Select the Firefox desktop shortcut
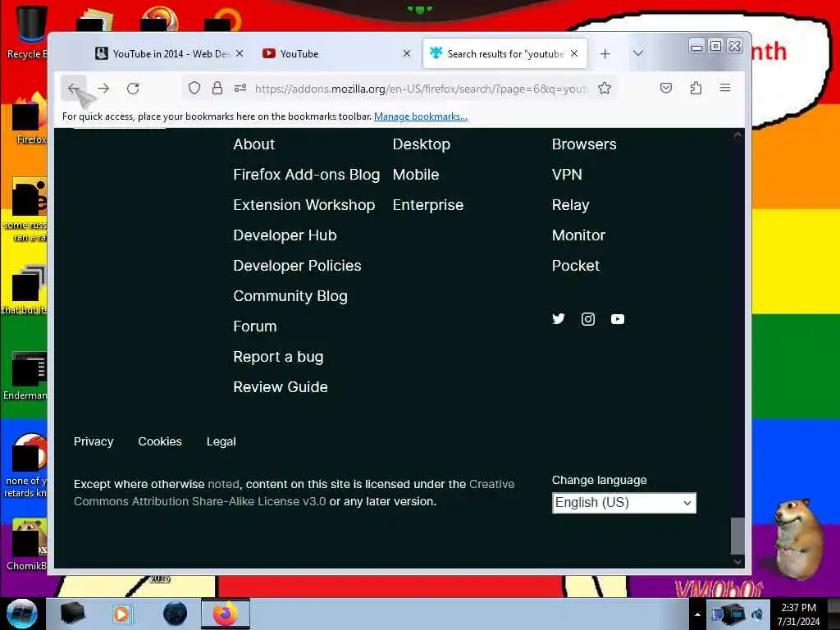840x630 pixels. 30,118
